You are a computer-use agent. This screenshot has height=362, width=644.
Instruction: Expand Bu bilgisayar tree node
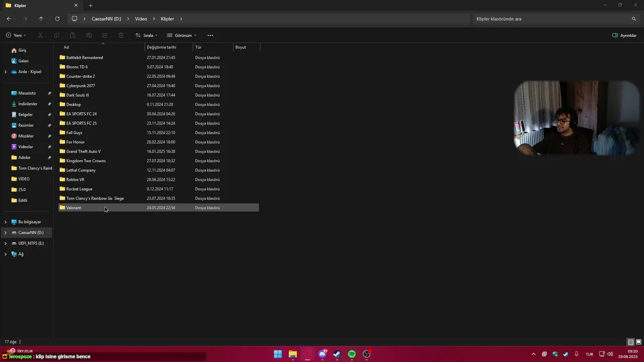tap(6, 222)
